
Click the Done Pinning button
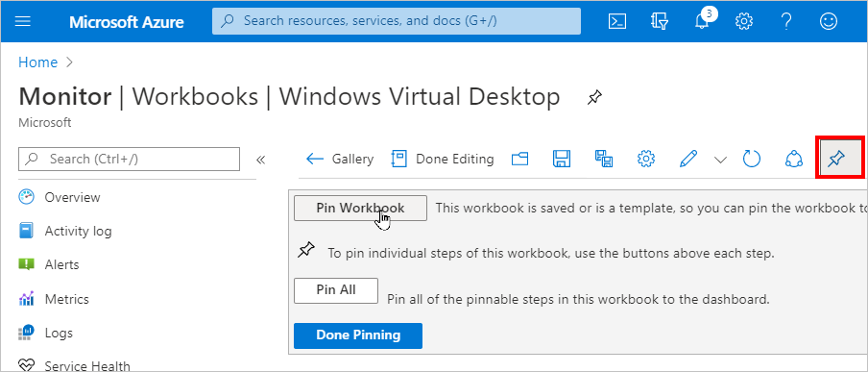pos(358,335)
